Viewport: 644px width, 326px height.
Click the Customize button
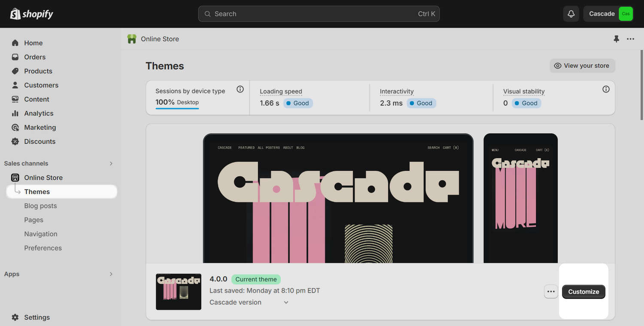click(583, 292)
